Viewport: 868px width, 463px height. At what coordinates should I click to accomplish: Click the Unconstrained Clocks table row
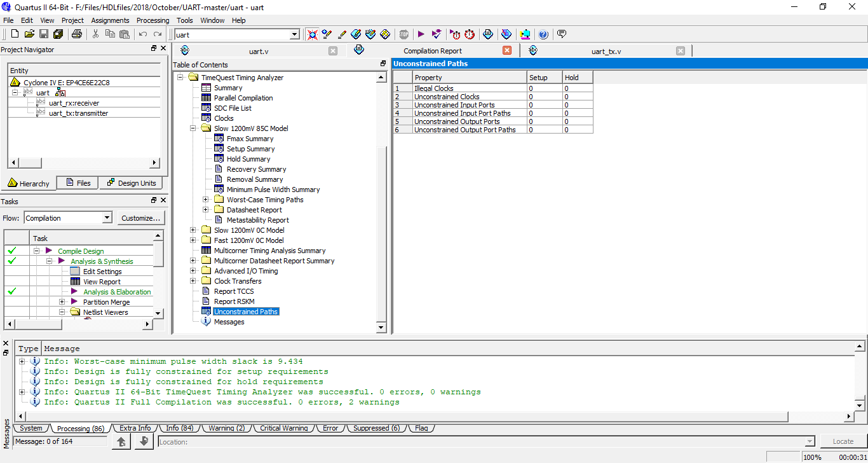(493, 97)
